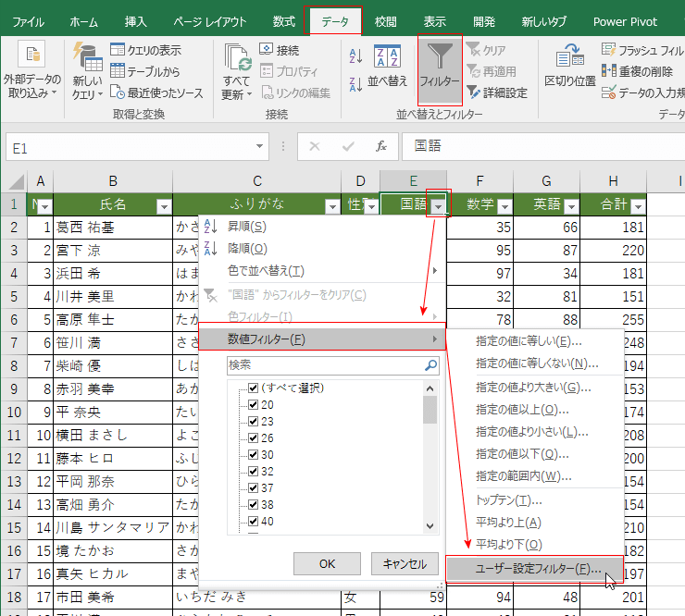The image size is (685, 616).
Task: Click the filter list vertical scrollbar
Action: (430, 462)
